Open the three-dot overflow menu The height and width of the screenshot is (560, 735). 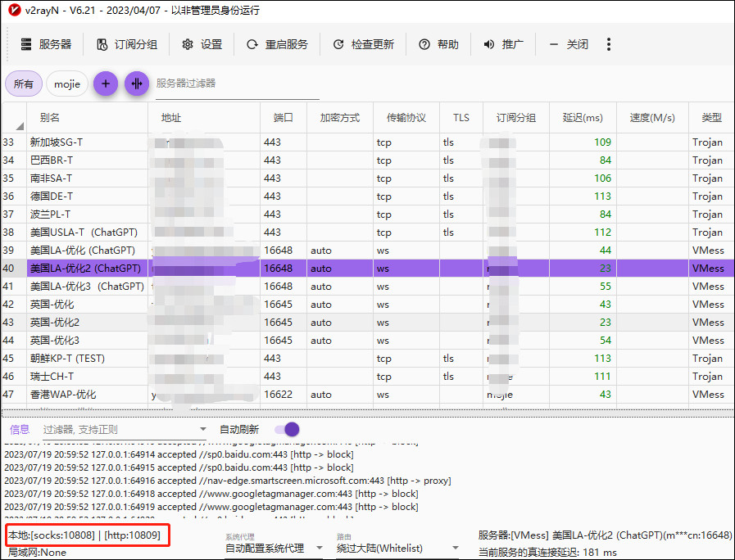(609, 44)
